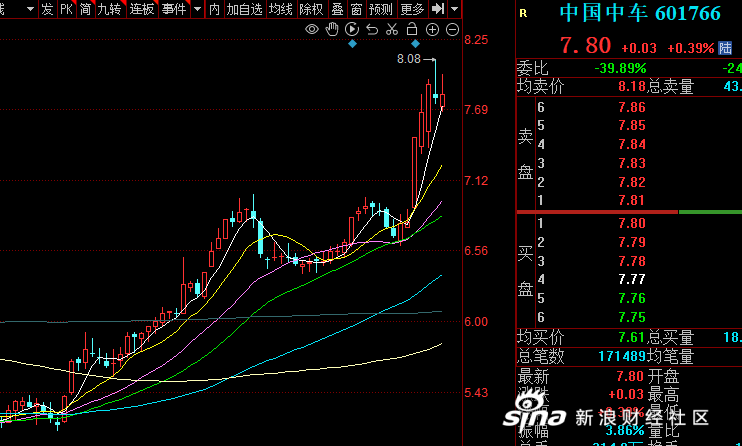
Task: Click the 均买价 7.61 value
Action: [x=632, y=338]
